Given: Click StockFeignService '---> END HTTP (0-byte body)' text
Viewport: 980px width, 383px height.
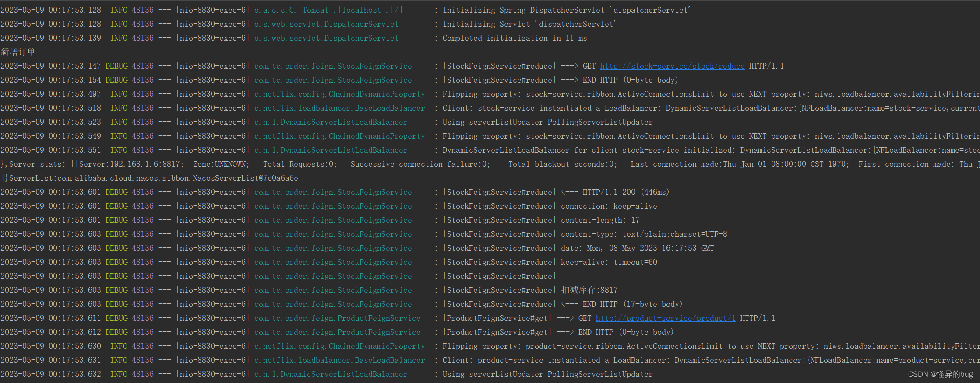Looking at the screenshot, I should coord(620,80).
